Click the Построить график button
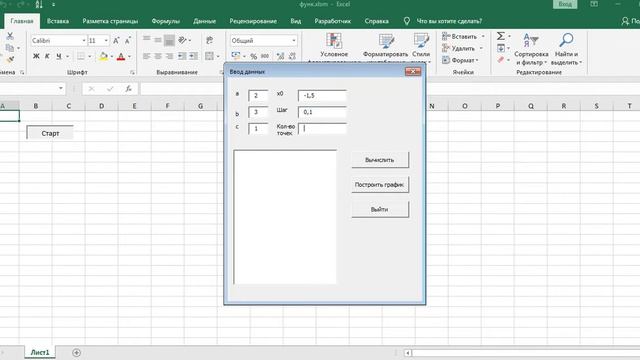The width and height of the screenshot is (640, 360). click(x=380, y=184)
